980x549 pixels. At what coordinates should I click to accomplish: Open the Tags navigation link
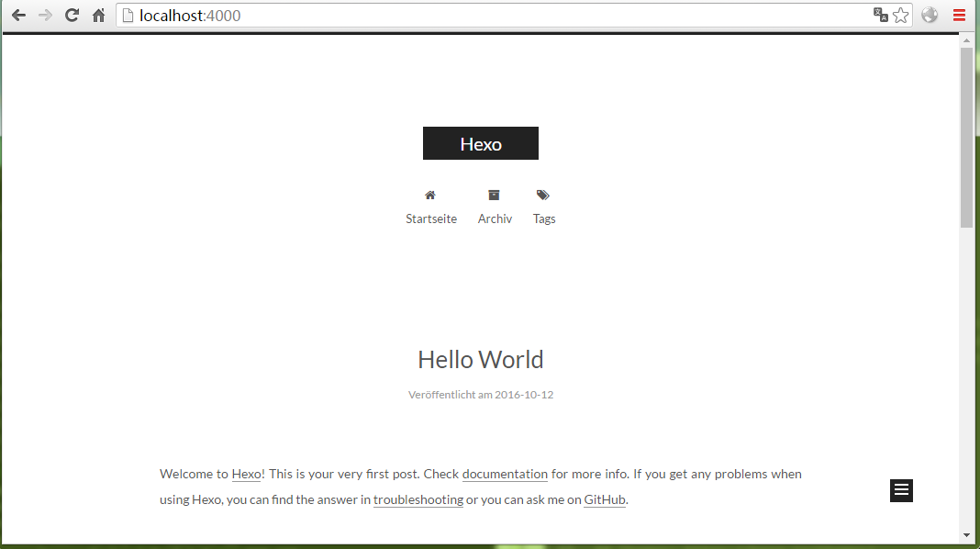[x=543, y=218]
